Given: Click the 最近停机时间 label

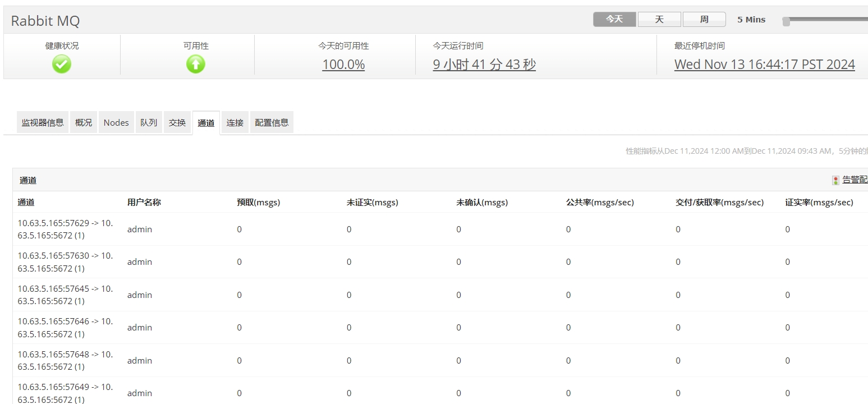Looking at the screenshot, I should (x=700, y=46).
